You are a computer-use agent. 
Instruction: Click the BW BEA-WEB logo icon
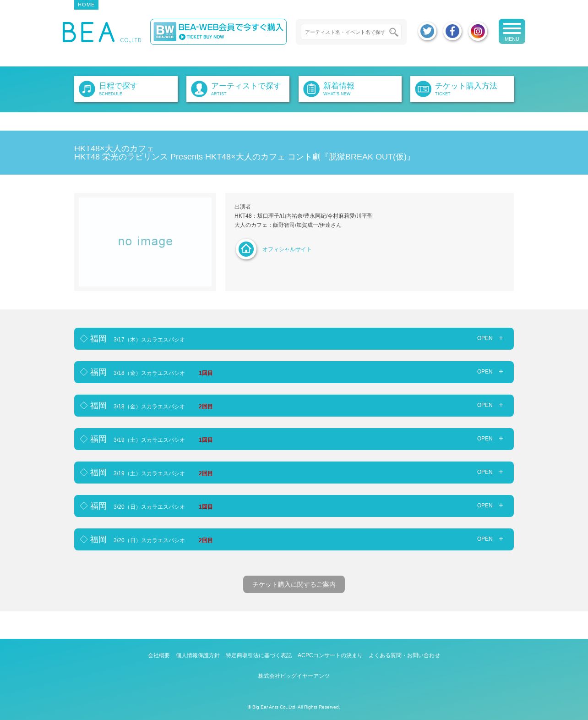[x=165, y=32]
